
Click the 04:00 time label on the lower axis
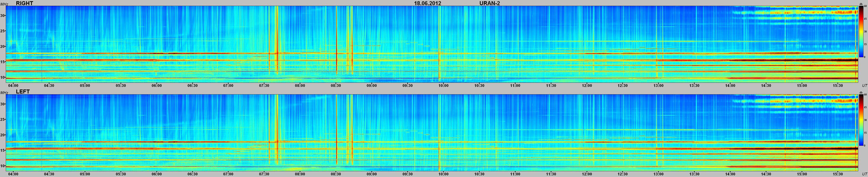[x=13, y=174]
